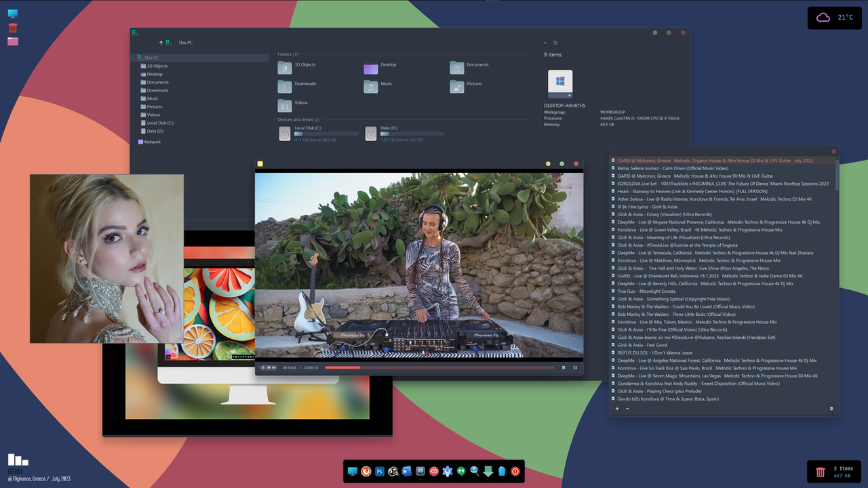868x488 pixels.
Task: Open the blue recycle bin in the dock
Action: 502,471
